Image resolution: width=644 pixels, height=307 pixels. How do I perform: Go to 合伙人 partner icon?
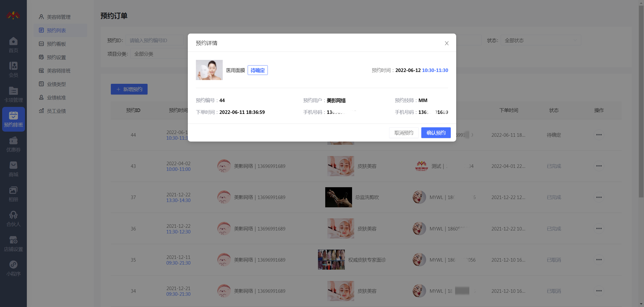[13, 215]
